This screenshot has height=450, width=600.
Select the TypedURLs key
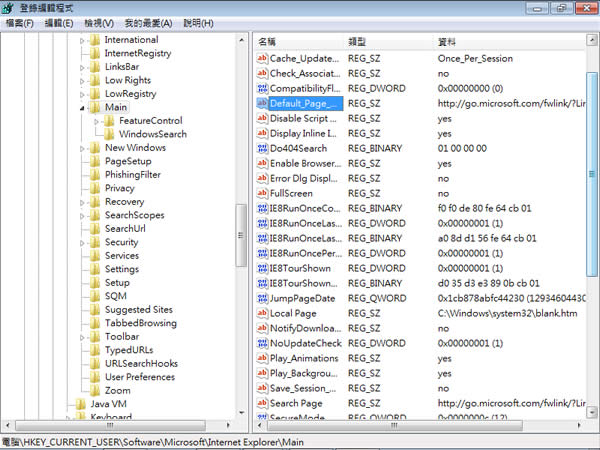(129, 350)
